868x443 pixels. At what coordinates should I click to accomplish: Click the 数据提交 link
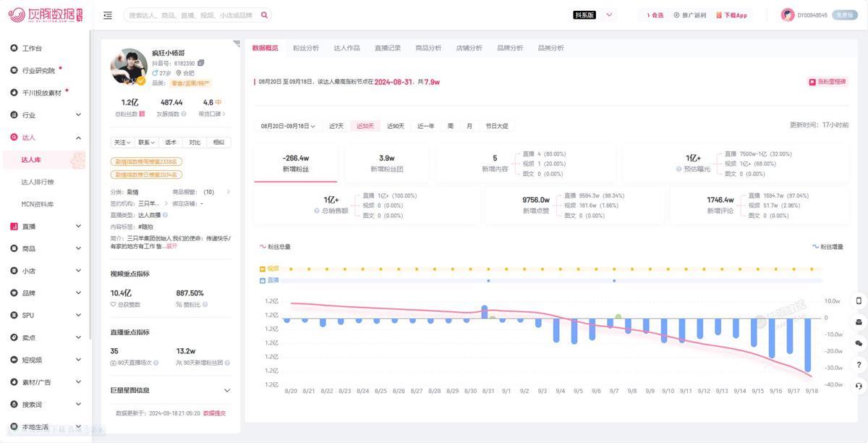coord(214,413)
